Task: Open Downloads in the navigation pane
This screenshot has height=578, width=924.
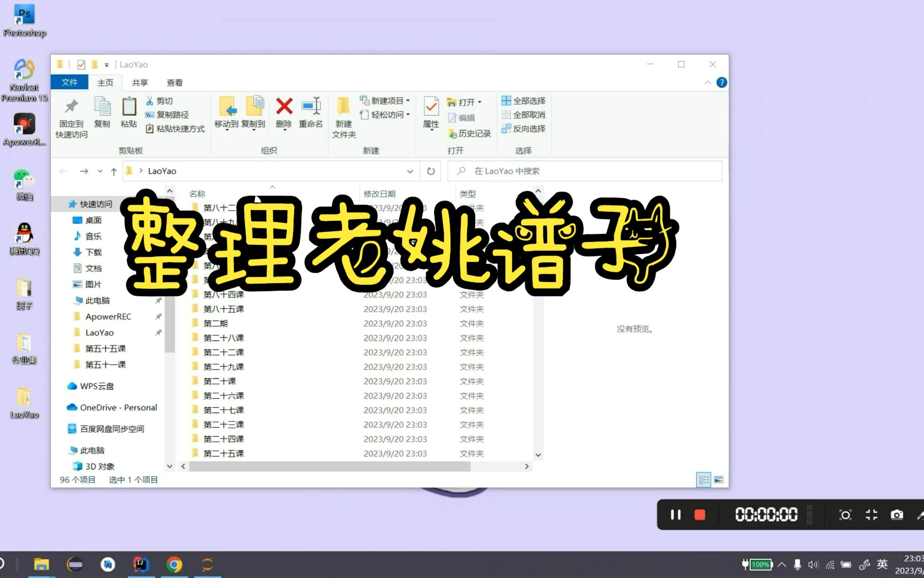Action: coord(93,252)
